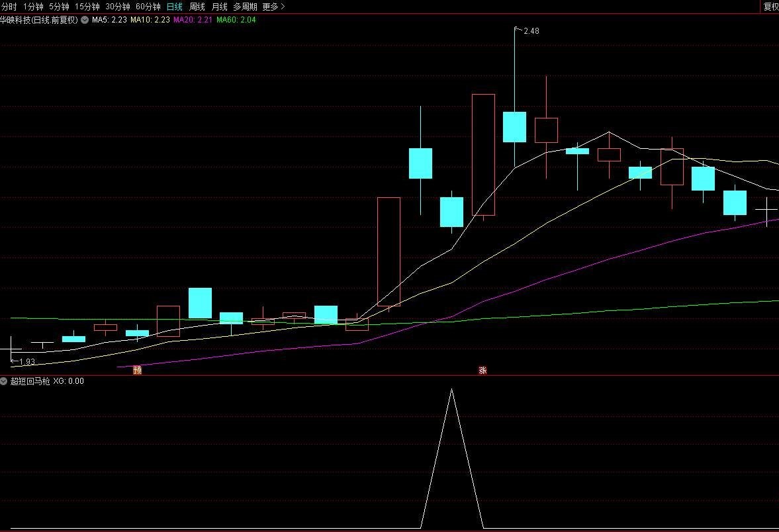Select the 30分钟 period tab
779x532 pixels.
click(118, 7)
